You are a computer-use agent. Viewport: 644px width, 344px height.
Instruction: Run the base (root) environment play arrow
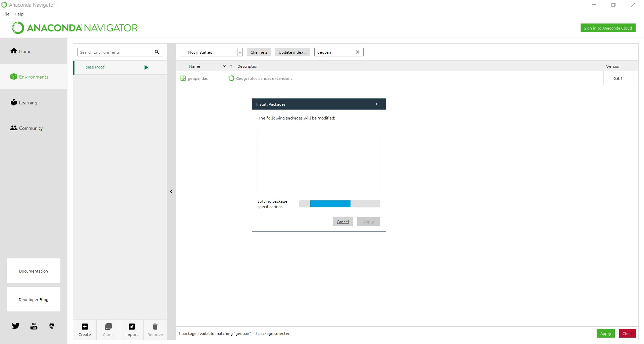146,67
